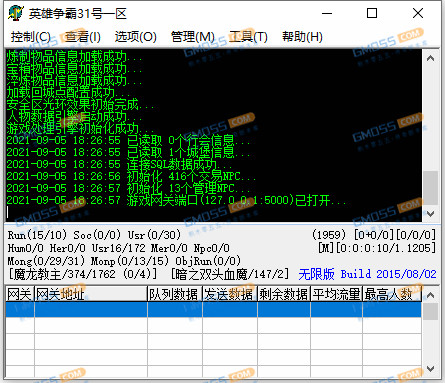Click log line 炼制物品信息加载成功
Screen dimensions: 445x383
pyautogui.click(x=74, y=56)
